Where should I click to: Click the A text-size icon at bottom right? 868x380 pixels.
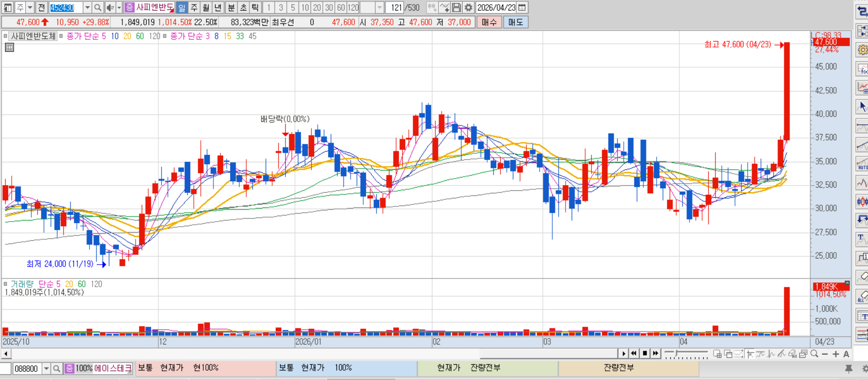[846, 354]
